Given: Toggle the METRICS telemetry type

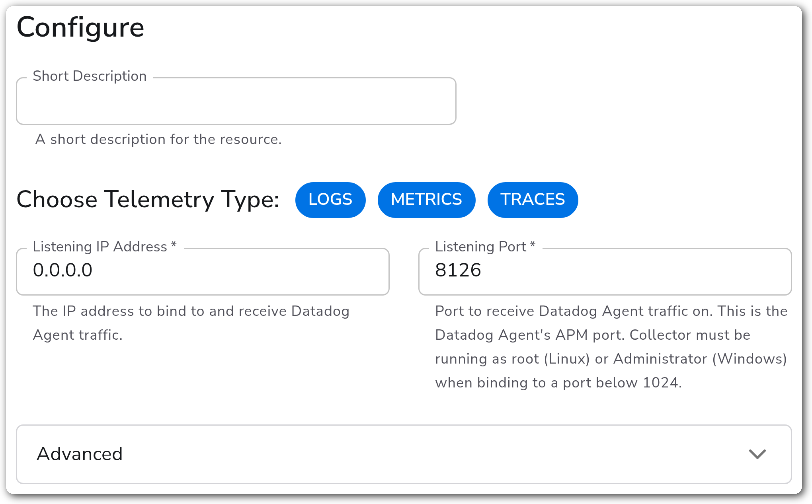Looking at the screenshot, I should pos(426,200).
